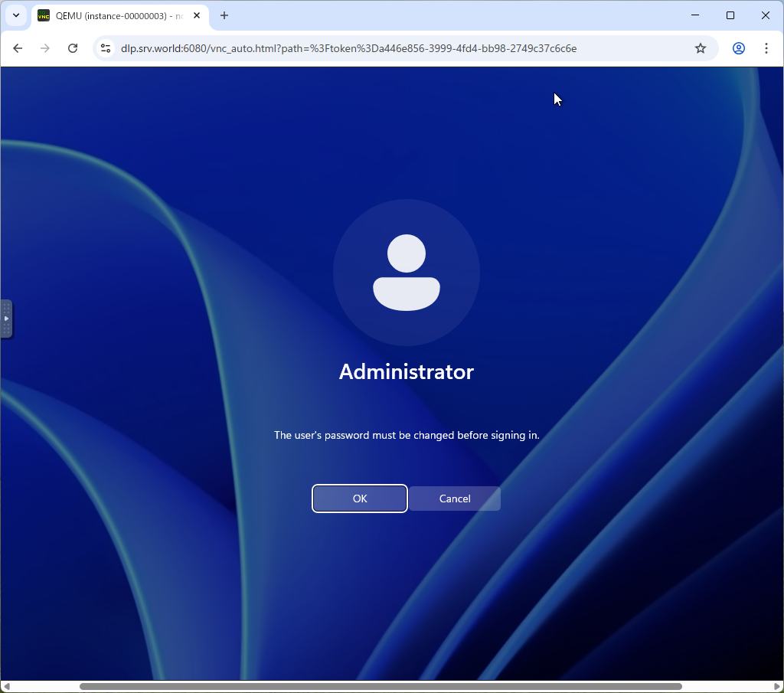
Task: Open the three-dot Chrome menu
Action: point(766,47)
